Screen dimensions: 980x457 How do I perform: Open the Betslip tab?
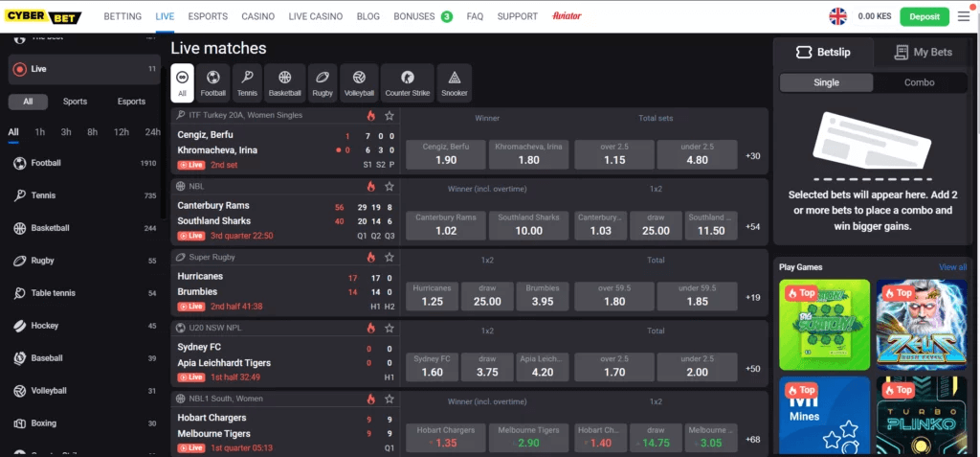point(823,53)
